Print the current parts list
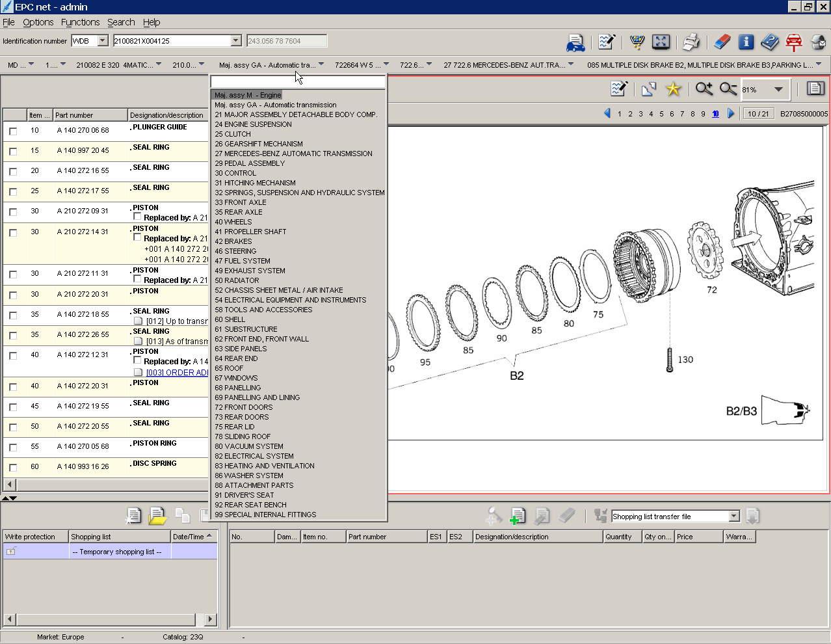 691,42
